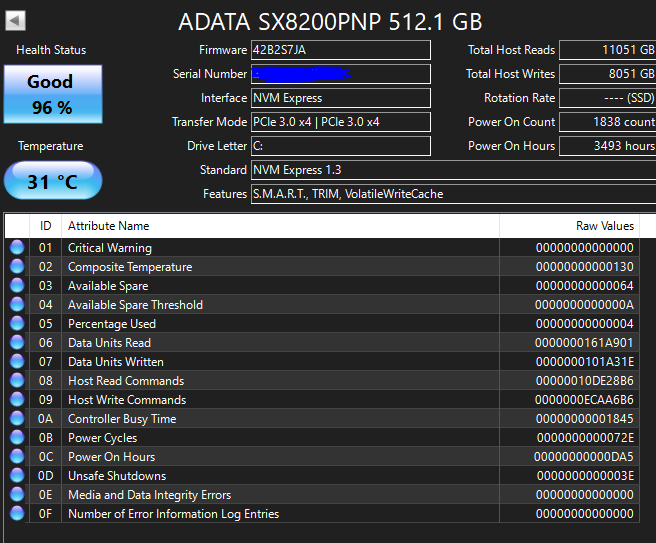656x543 pixels.
Task: Select Number of Error Information Log Entries name
Action: coord(173,514)
